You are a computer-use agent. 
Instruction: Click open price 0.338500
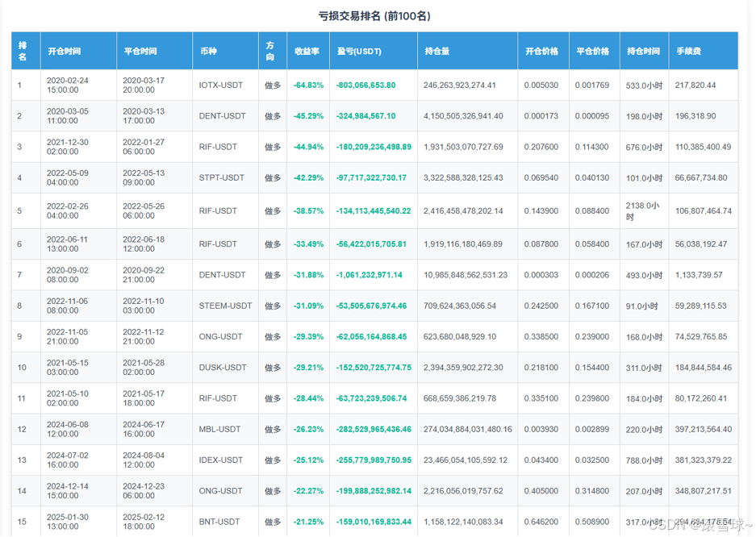(x=541, y=337)
